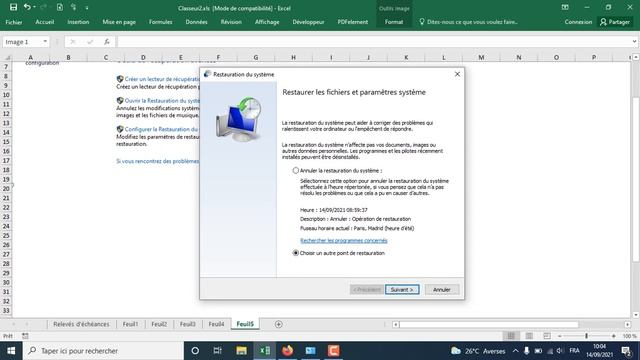
Task: Switch to Normal view in the status bar
Action: [511, 336]
